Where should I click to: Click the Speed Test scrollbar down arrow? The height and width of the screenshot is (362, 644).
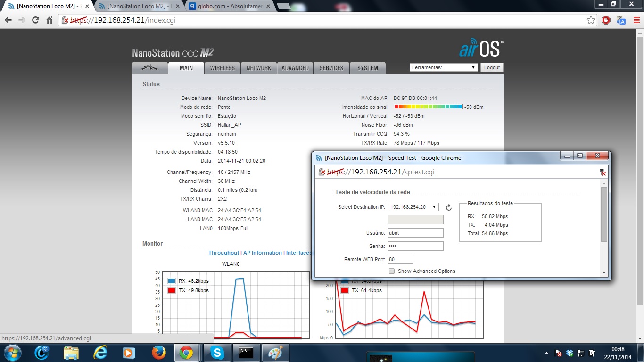[604, 273]
